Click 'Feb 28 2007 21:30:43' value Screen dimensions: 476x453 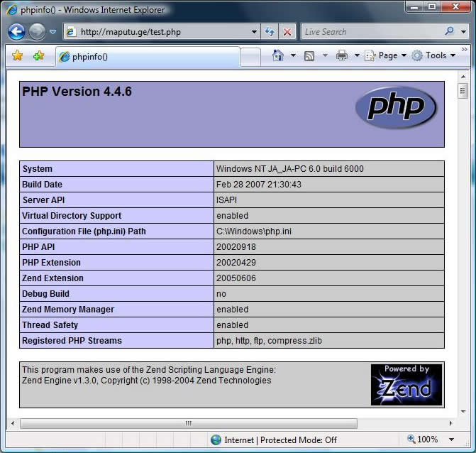click(259, 185)
